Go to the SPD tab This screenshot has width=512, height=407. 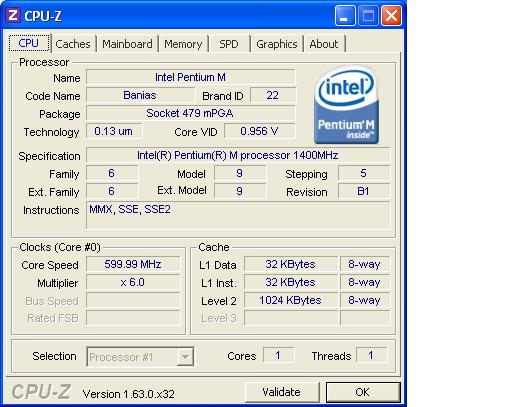tap(229, 44)
